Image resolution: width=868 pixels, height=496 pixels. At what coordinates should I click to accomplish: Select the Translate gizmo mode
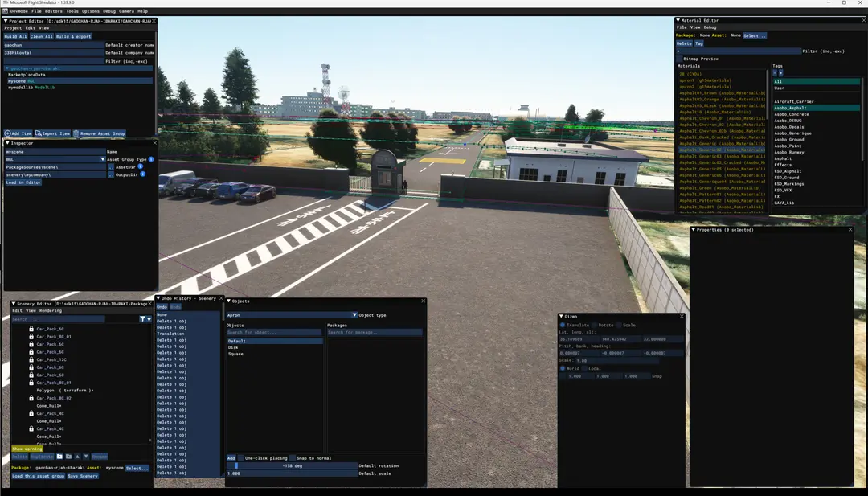(563, 325)
